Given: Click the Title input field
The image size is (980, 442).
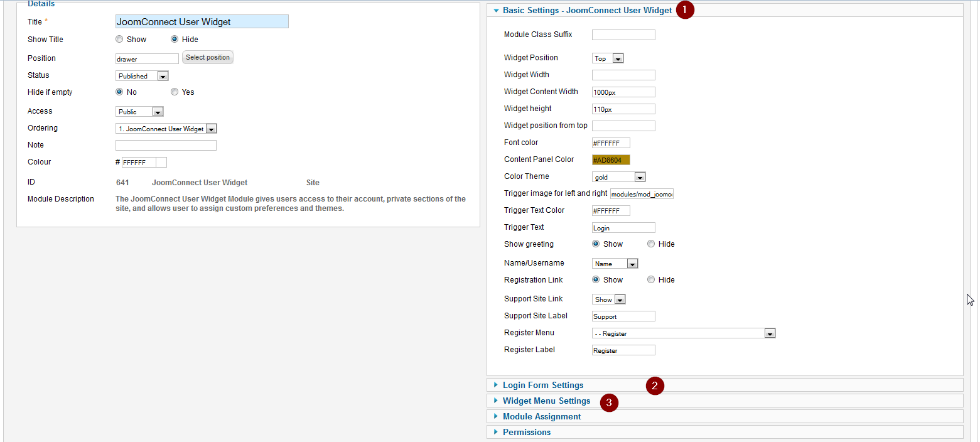Looking at the screenshot, I should pos(202,21).
